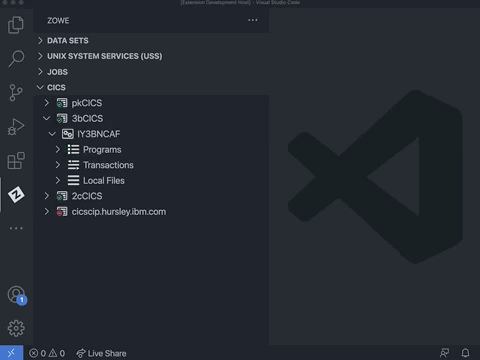Viewport: 480px width, 360px height.
Task: Click the ZOWE panel title
Action: [x=58, y=21]
